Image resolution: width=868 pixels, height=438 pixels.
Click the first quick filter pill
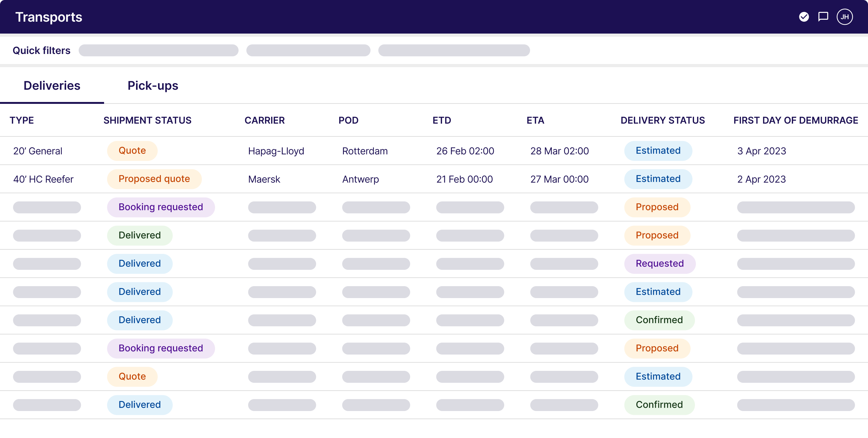(158, 51)
